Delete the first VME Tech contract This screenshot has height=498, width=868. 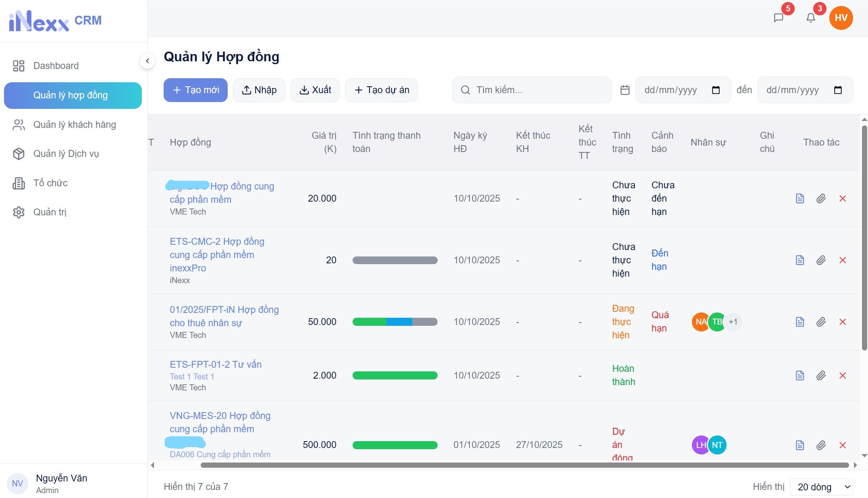[x=842, y=198]
